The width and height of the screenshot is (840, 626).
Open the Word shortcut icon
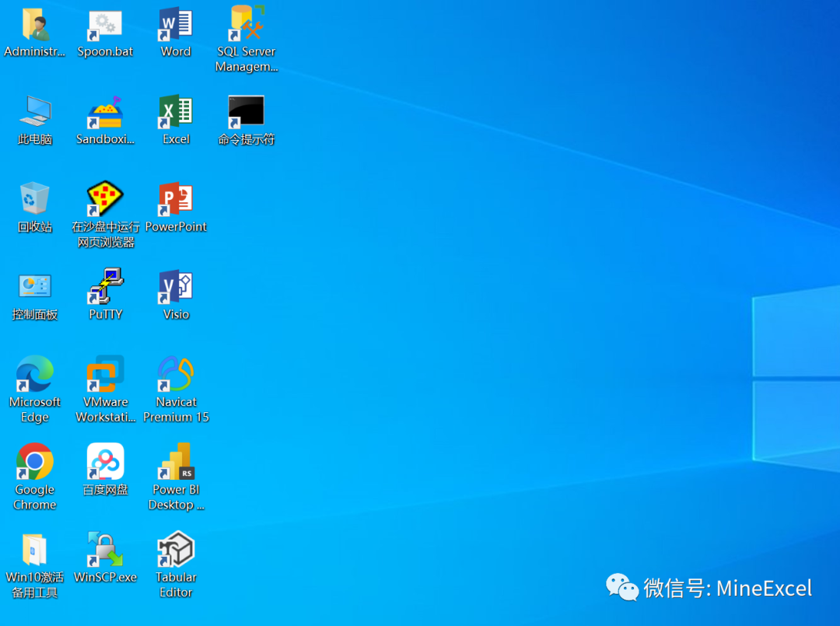[176, 25]
